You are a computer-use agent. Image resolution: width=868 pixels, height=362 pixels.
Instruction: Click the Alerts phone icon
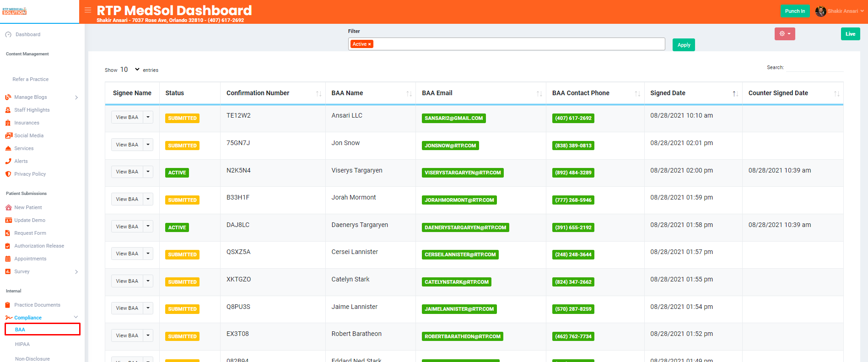pyautogui.click(x=8, y=161)
